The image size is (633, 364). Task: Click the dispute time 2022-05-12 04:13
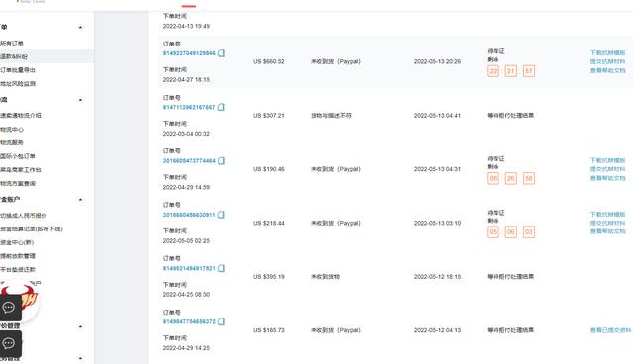point(437,330)
